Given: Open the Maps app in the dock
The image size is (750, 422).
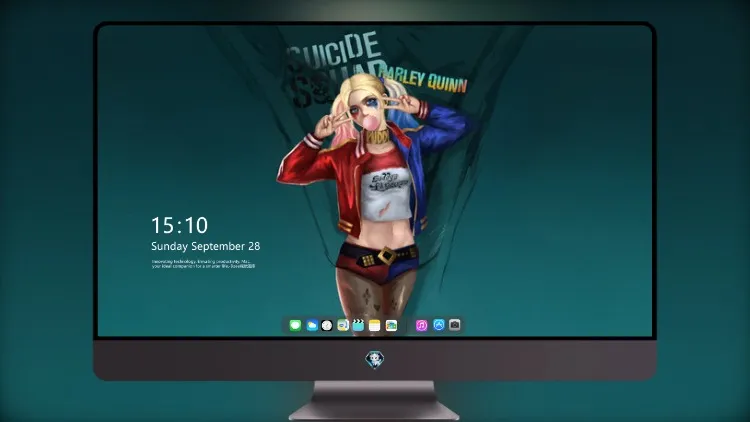Looking at the screenshot, I should [343, 325].
